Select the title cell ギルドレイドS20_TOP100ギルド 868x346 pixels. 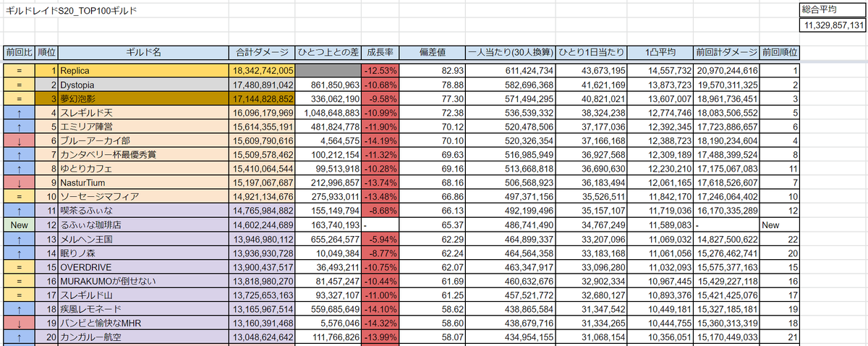[70, 11]
